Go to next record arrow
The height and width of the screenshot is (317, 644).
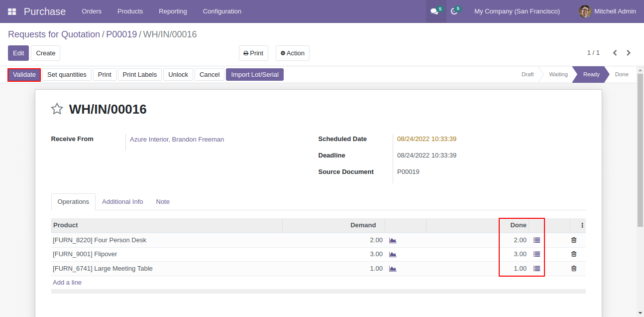click(629, 53)
